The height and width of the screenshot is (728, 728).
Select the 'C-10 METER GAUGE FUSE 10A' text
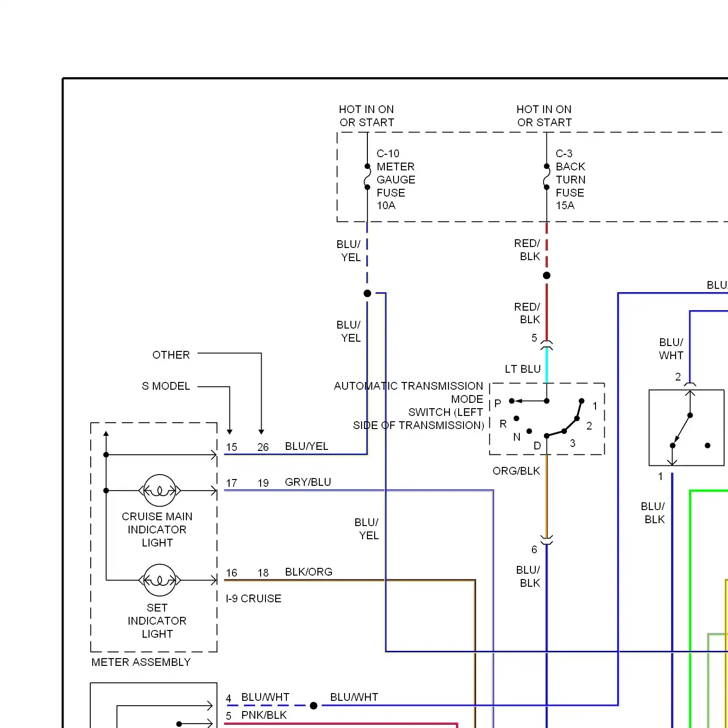pyautogui.click(x=396, y=180)
